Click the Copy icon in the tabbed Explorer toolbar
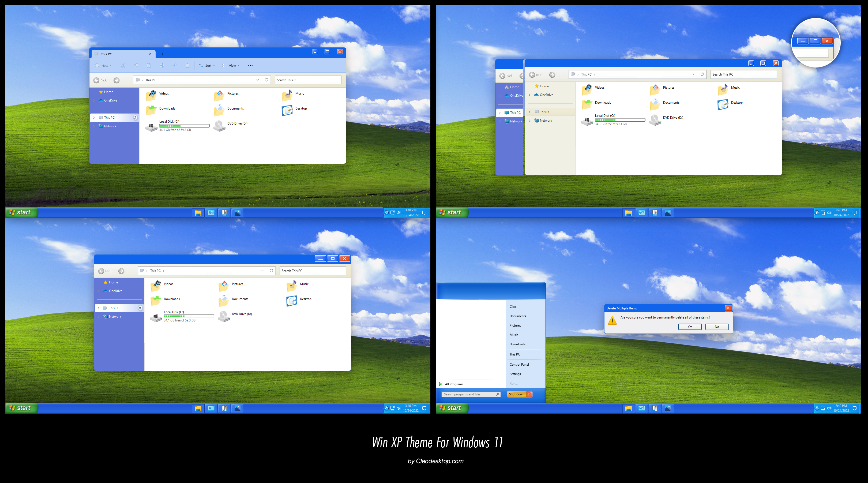868x483 pixels. pos(136,65)
